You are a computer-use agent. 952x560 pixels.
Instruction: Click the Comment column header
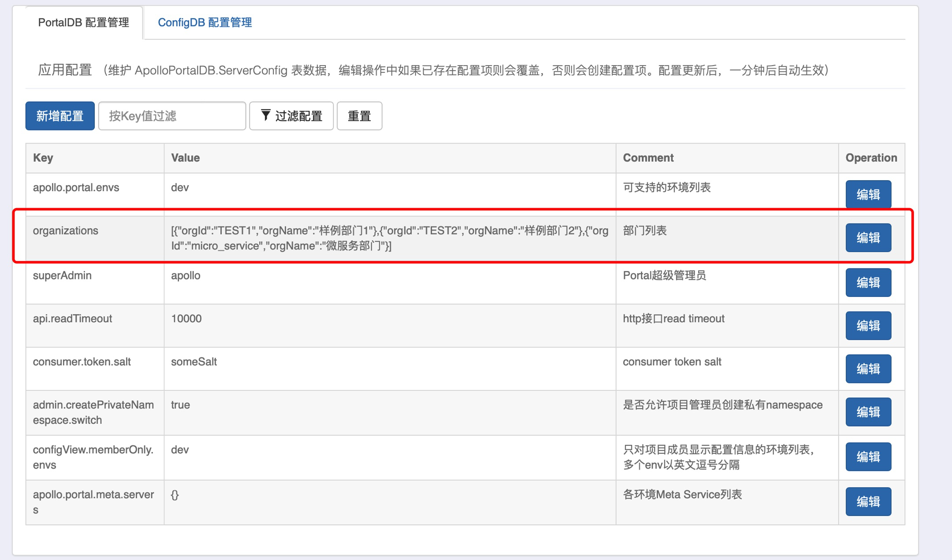tap(648, 158)
